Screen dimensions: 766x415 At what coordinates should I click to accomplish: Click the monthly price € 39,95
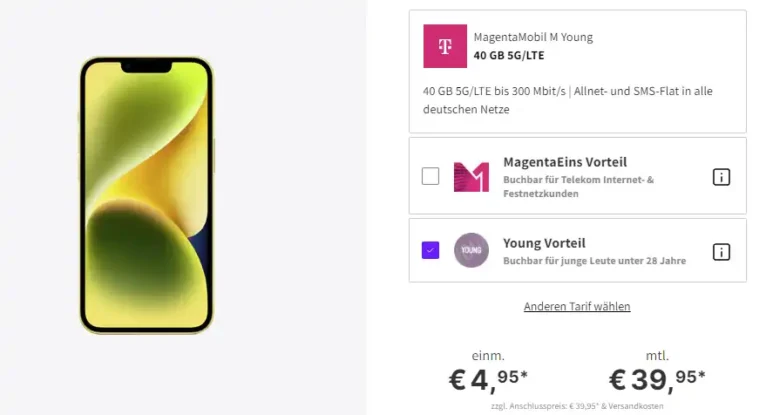[x=657, y=380]
